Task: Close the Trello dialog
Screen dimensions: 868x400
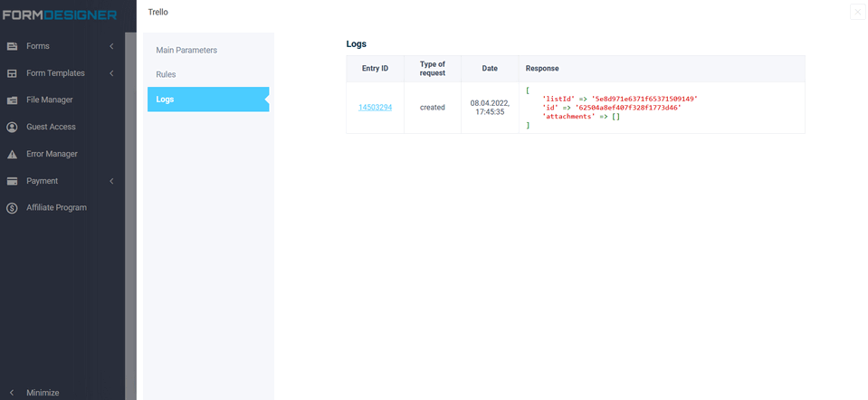Action: (x=857, y=12)
